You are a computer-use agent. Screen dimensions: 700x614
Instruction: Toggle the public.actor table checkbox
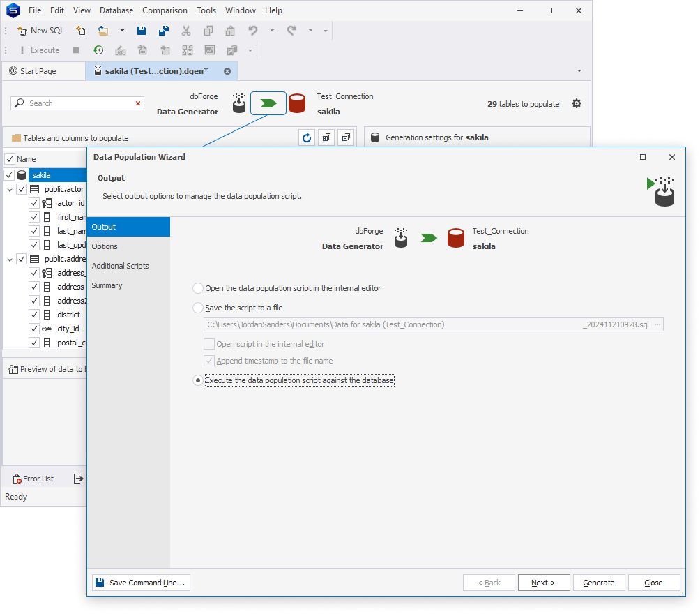click(22, 189)
